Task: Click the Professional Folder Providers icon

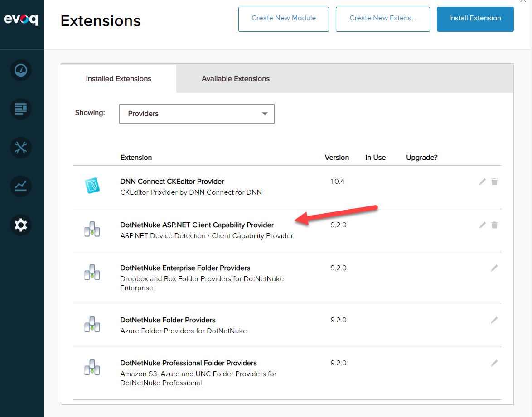Action: coord(92,367)
